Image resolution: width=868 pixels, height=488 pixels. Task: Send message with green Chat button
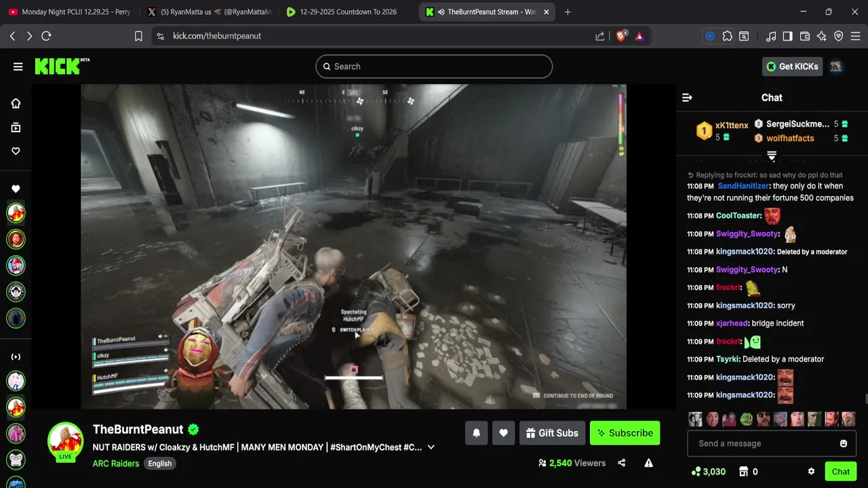pos(840,472)
